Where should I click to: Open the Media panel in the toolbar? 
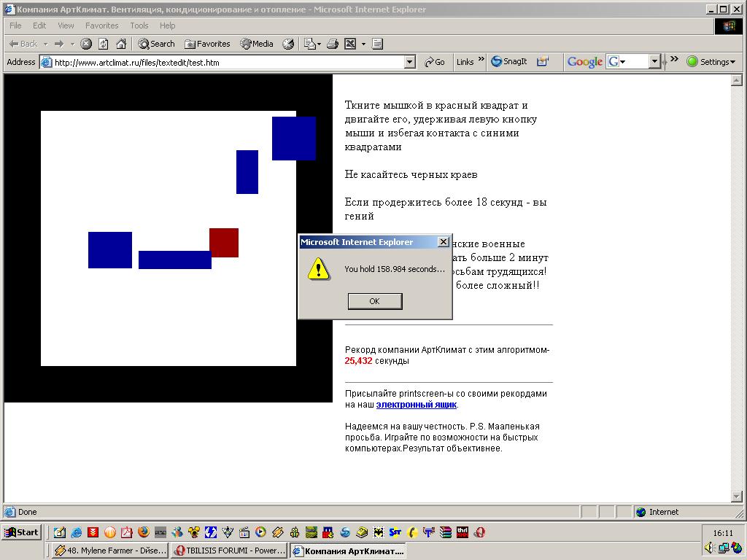click(257, 44)
